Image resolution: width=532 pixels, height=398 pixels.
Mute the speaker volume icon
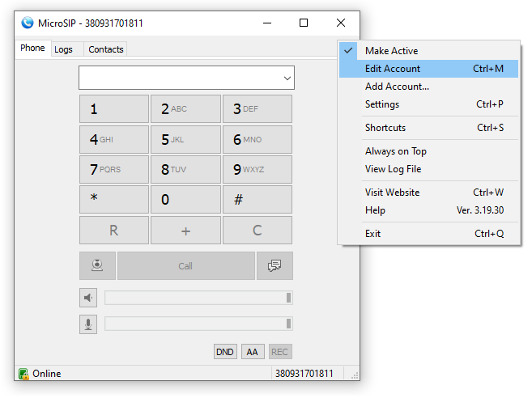[88, 298]
